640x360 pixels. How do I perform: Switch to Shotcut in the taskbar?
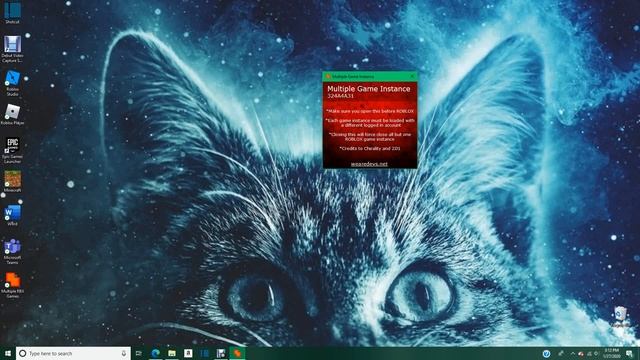click(x=204, y=353)
